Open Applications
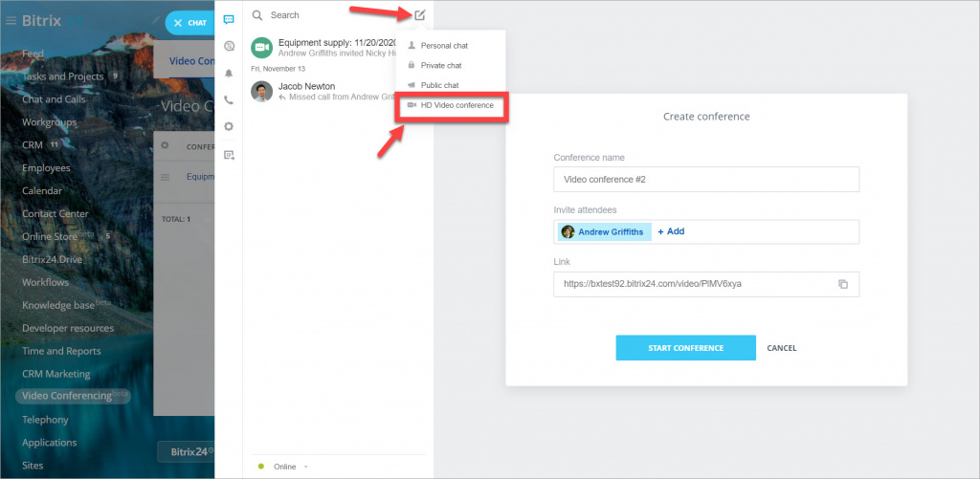980x479 pixels. click(50, 442)
